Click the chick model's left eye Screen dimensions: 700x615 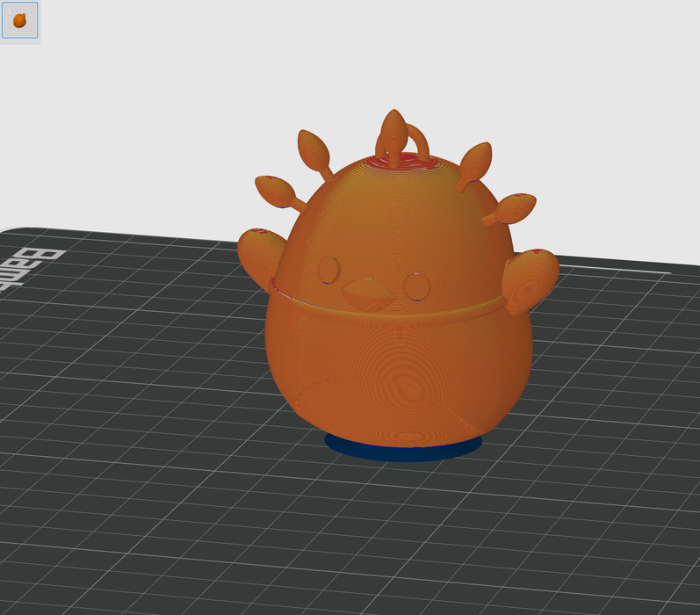[x=330, y=269]
